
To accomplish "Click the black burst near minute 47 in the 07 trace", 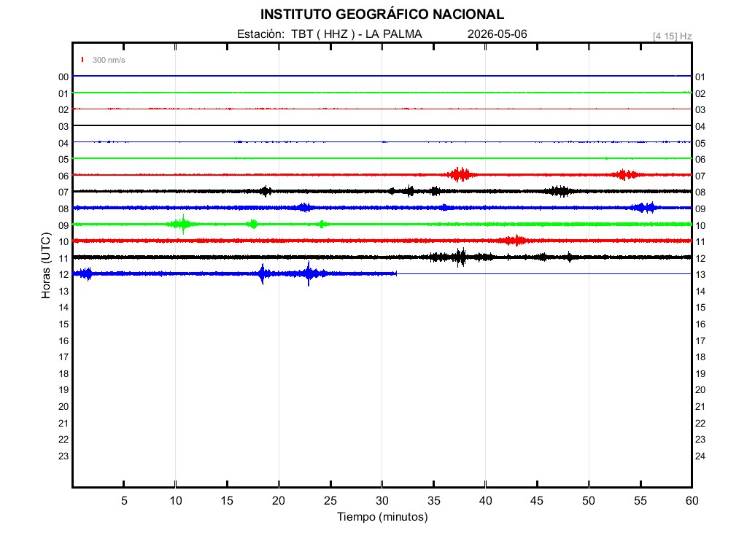I will [560, 191].
